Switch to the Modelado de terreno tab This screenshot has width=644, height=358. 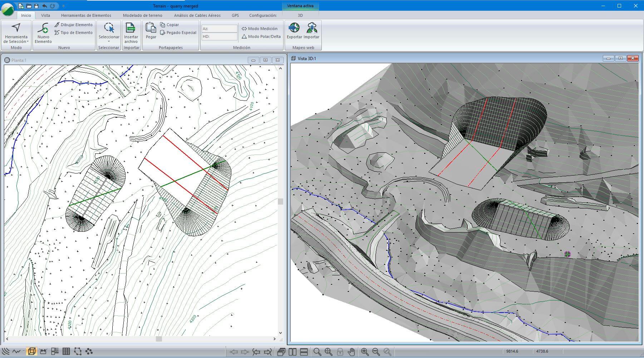[142, 15]
